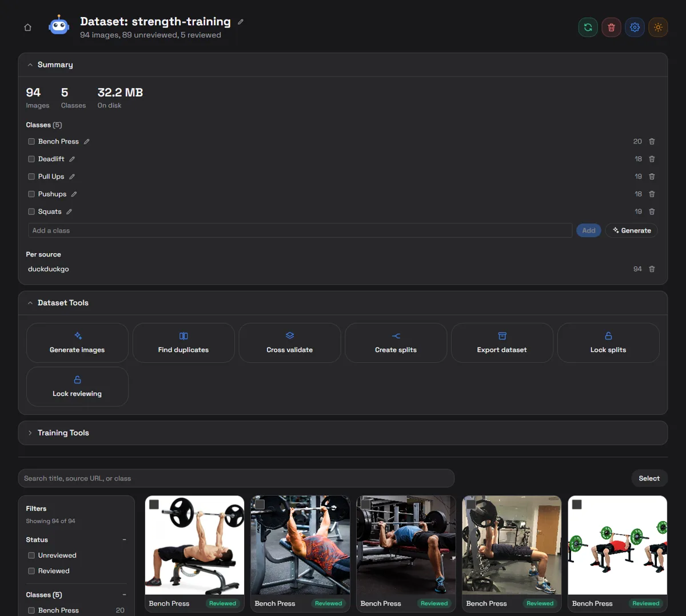The width and height of the screenshot is (686, 616).
Task: Check Deadlift class checkbox
Action: click(31, 159)
